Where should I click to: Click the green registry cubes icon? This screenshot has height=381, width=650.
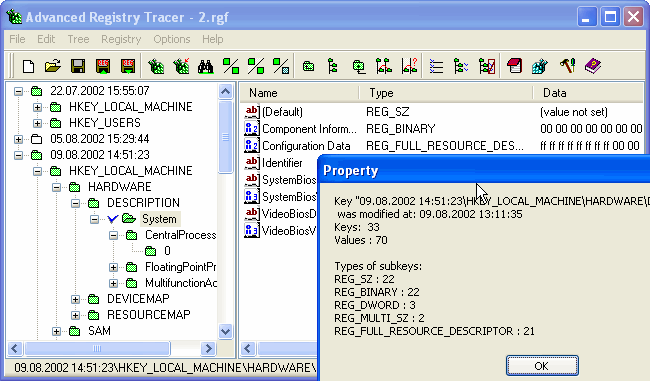click(x=156, y=66)
